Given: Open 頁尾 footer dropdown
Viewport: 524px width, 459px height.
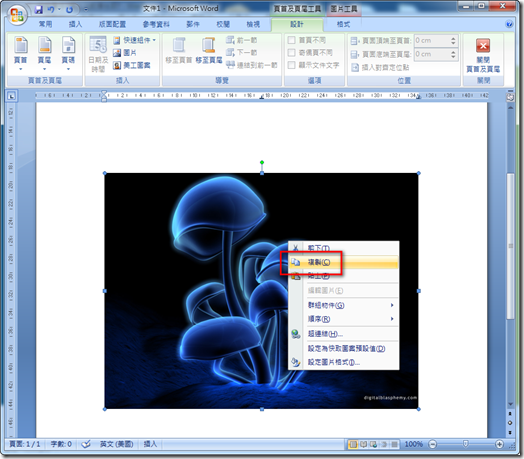Looking at the screenshot, I should coord(44,54).
